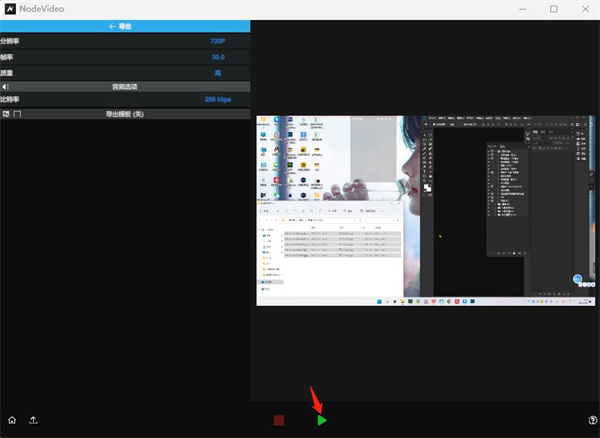Select the 分辨率 resolution row label
600x438 pixels.
[10, 42]
